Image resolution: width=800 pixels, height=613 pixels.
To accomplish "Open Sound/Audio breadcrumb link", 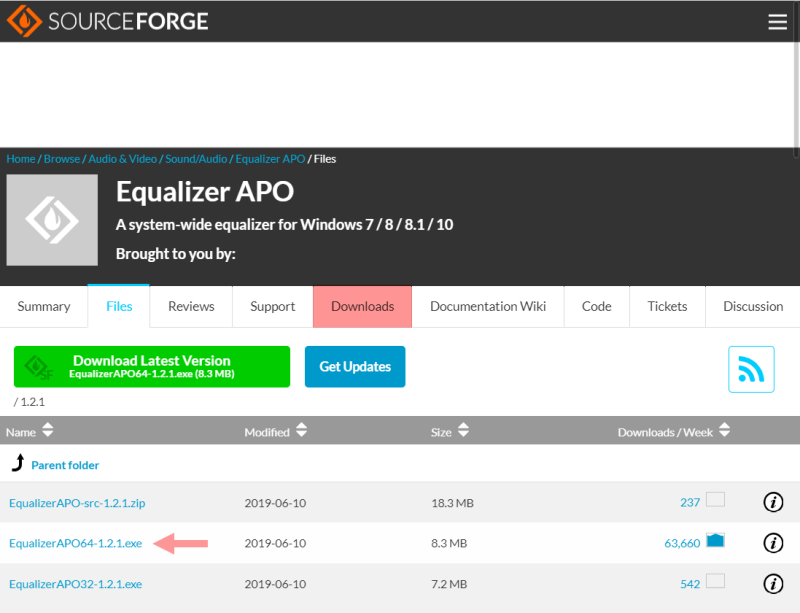I will click(196, 159).
